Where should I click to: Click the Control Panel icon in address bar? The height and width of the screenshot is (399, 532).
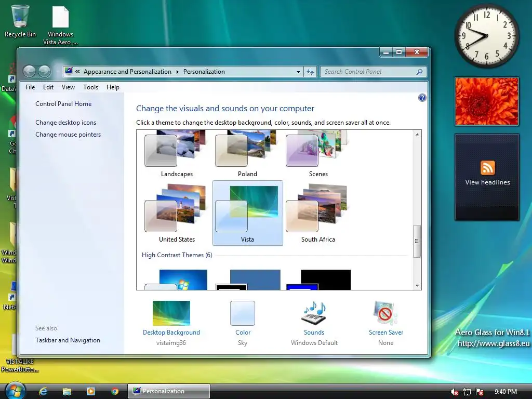tap(69, 71)
